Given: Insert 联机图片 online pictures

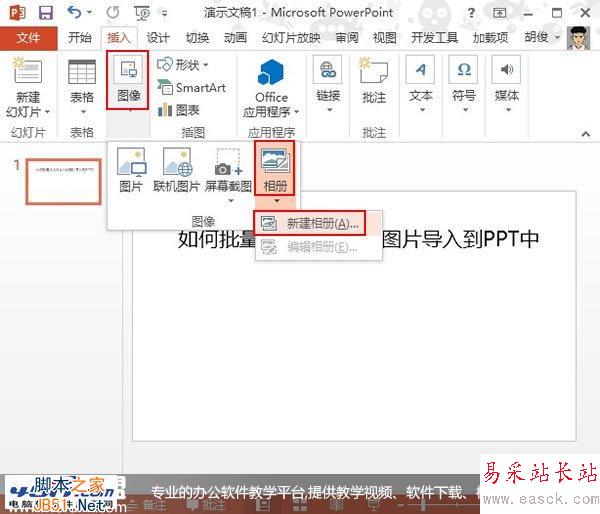Looking at the screenshot, I should point(176,170).
